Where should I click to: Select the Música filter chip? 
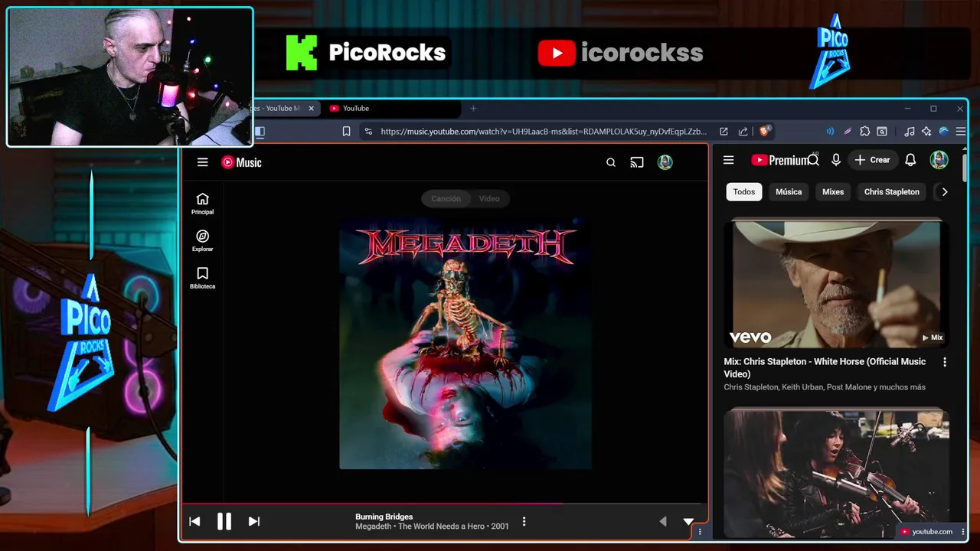[x=789, y=192]
